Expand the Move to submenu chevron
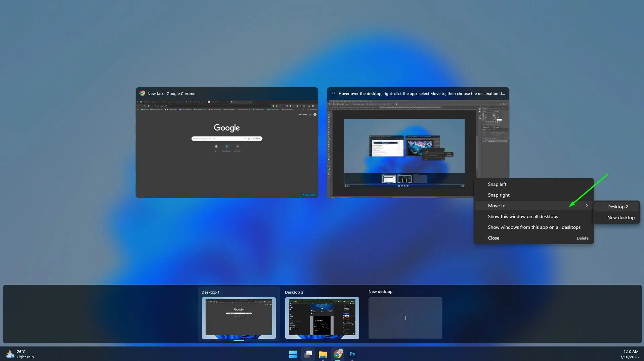Image resolution: width=644 pixels, height=361 pixels. [x=587, y=206]
